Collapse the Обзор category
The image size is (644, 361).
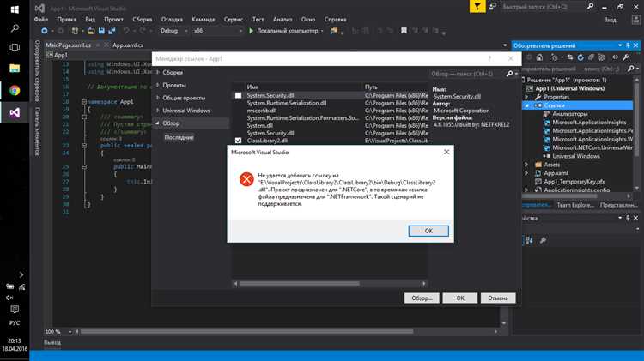(158, 123)
